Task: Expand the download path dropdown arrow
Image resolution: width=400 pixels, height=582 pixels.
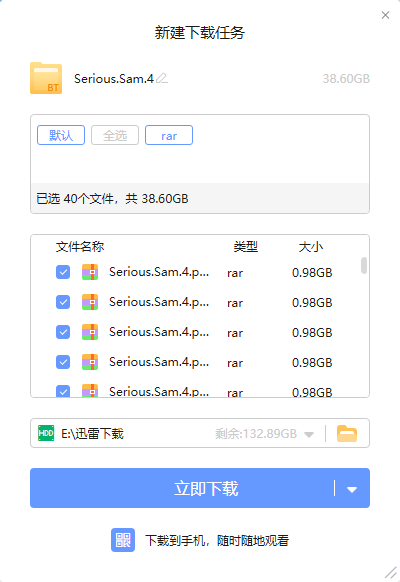Action: [x=309, y=434]
